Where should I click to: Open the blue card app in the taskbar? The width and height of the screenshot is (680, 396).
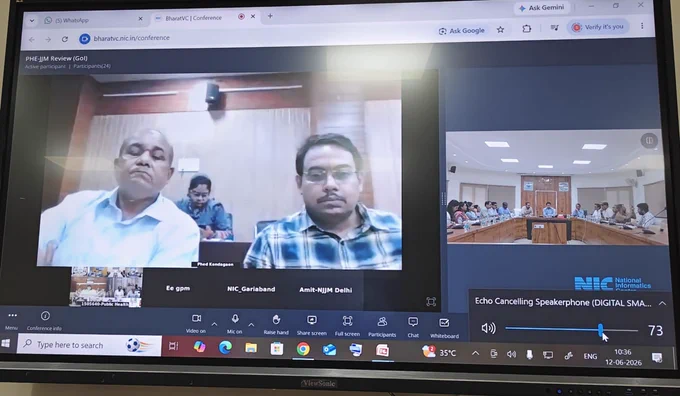[330, 349]
